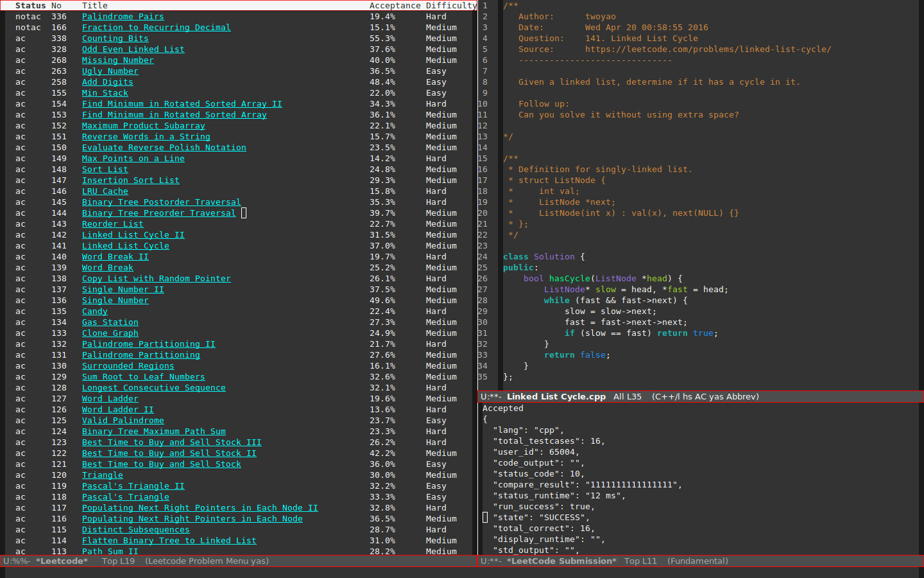924x578 pixels.
Task: Click the 15.1% acceptance cell
Action: pos(382,28)
